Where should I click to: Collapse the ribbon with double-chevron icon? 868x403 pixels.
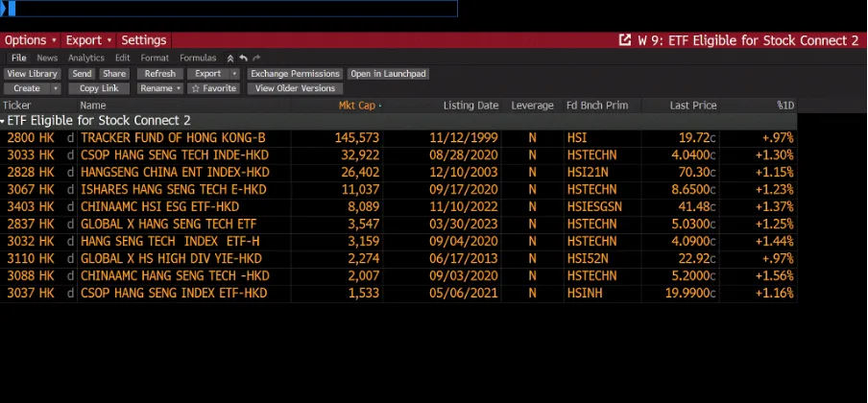point(230,59)
